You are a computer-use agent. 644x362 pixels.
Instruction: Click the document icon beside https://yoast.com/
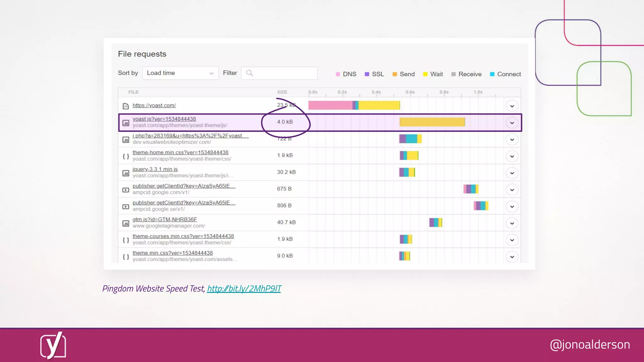click(126, 106)
